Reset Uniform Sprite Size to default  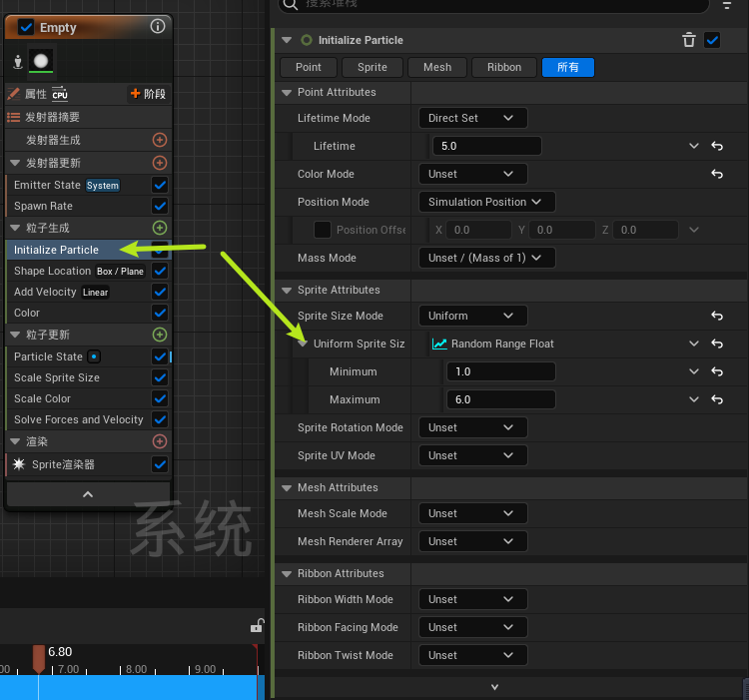[717, 344]
